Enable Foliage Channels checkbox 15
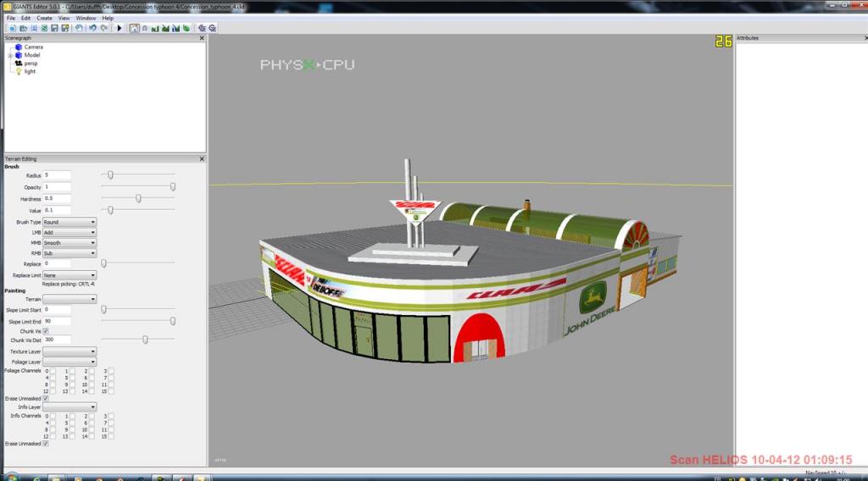This screenshot has width=868, height=481. (111, 391)
